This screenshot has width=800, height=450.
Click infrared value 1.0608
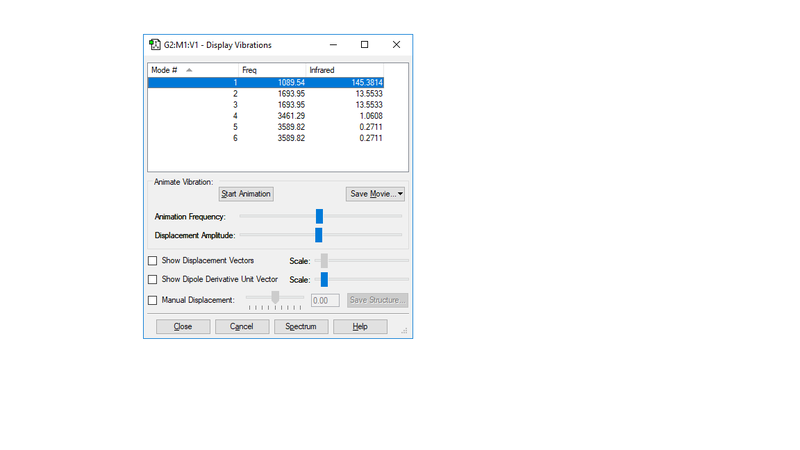pyautogui.click(x=371, y=116)
